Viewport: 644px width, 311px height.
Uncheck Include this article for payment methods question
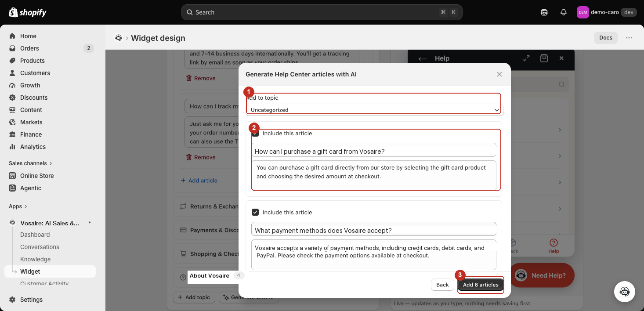click(x=255, y=212)
